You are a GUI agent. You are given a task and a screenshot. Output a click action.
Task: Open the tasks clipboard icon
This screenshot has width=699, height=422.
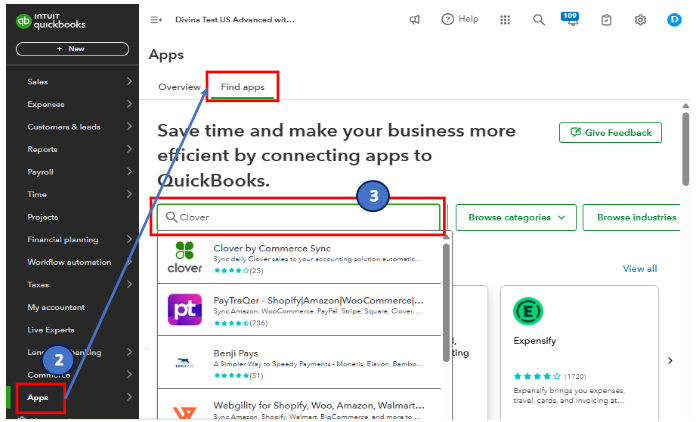coord(606,20)
